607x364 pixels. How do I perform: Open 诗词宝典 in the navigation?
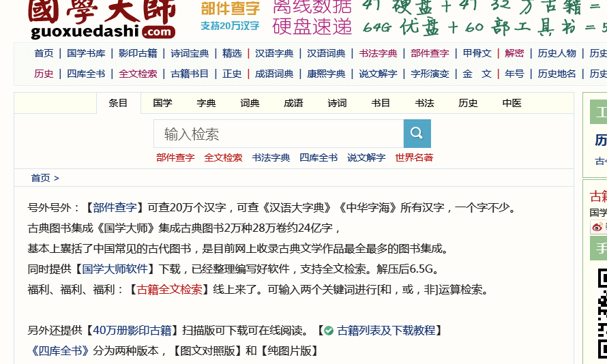(x=190, y=53)
